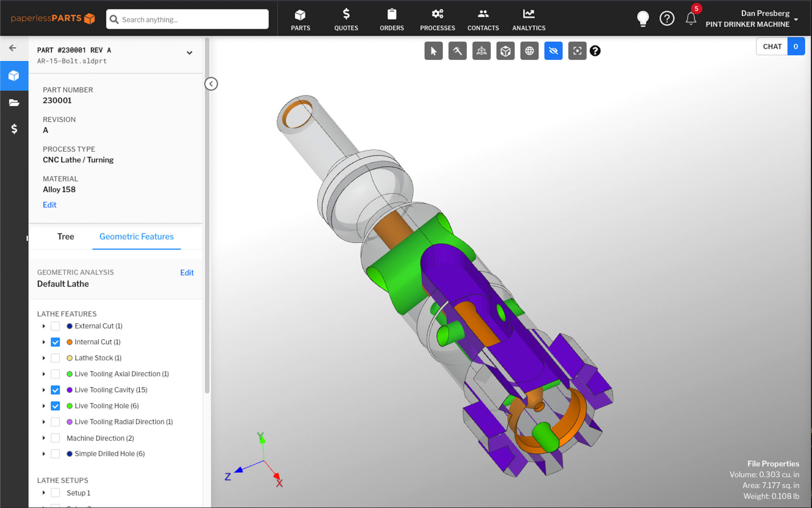This screenshot has width=812, height=508.
Task: Enable the Lathe Stock checkbox
Action: pos(56,358)
